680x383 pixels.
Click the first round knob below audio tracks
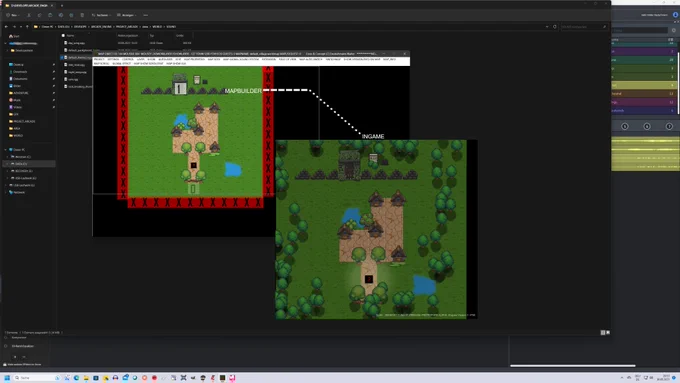(x=625, y=126)
